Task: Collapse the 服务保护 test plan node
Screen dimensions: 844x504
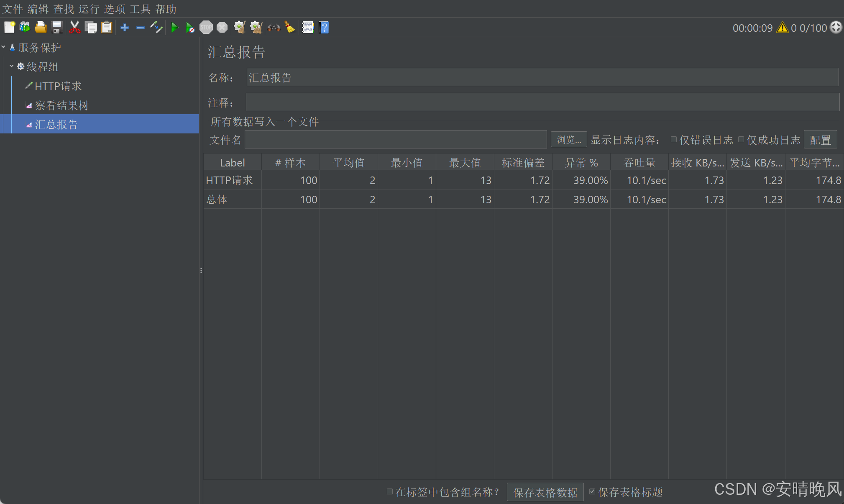Action: click(3, 47)
